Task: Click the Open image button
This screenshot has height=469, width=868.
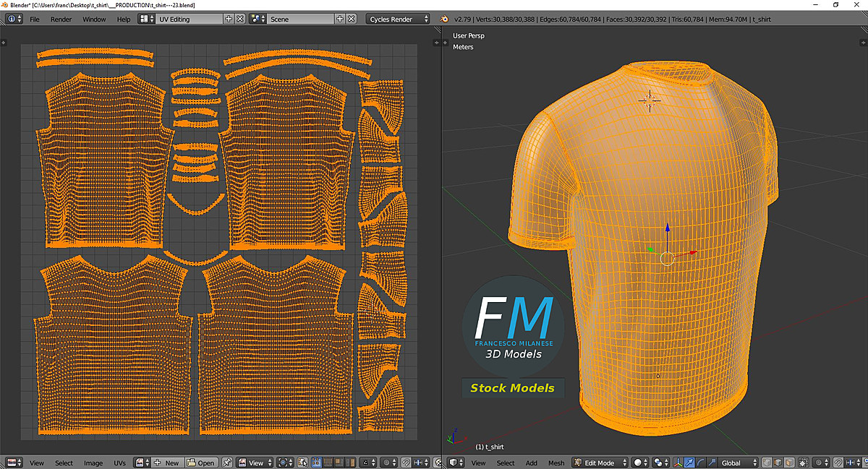Action: [x=201, y=462]
